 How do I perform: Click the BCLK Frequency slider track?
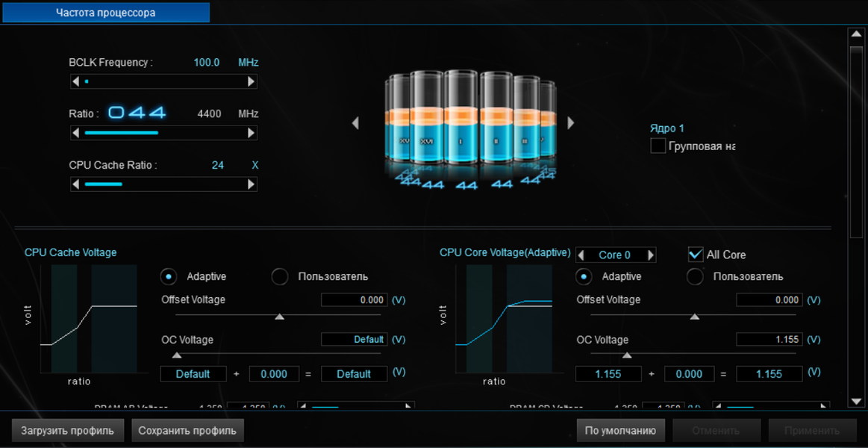[x=163, y=82]
